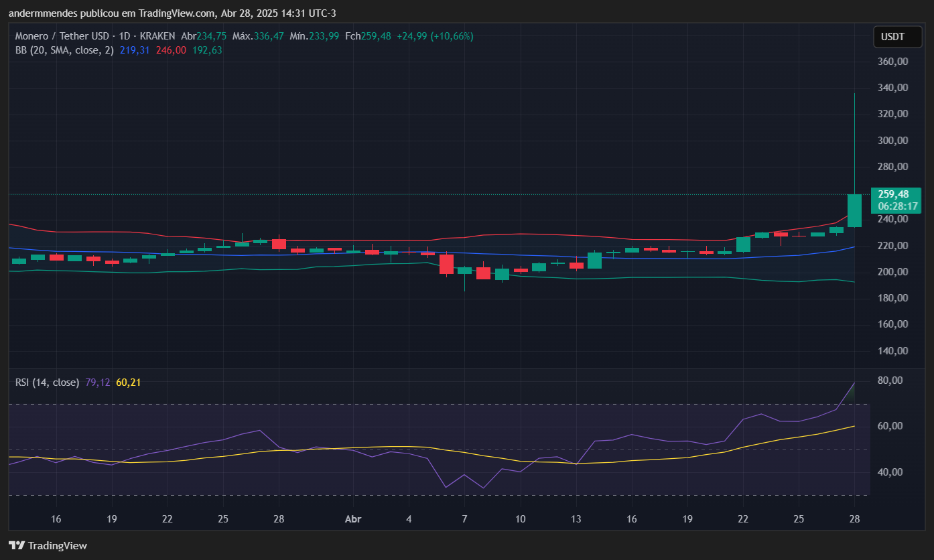934x560 pixels.
Task: Click the Fch259,48 close price value
Action: point(368,36)
